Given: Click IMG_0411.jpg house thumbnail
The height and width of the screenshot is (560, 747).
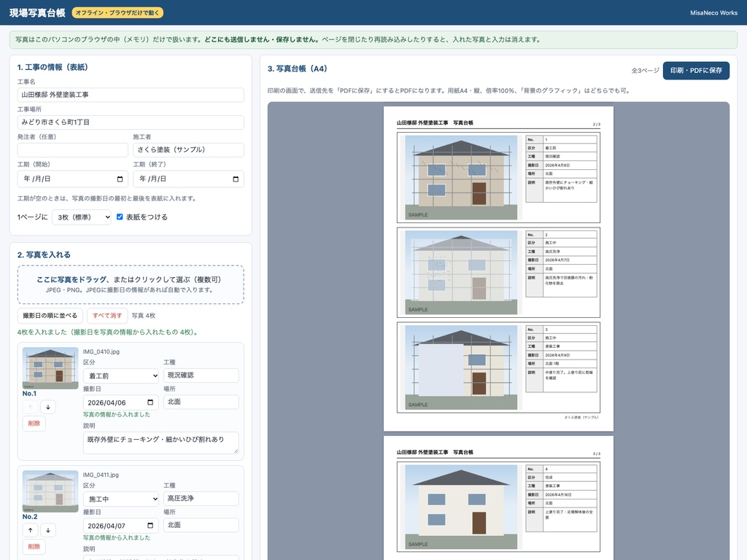Looking at the screenshot, I should pyautogui.click(x=50, y=491).
